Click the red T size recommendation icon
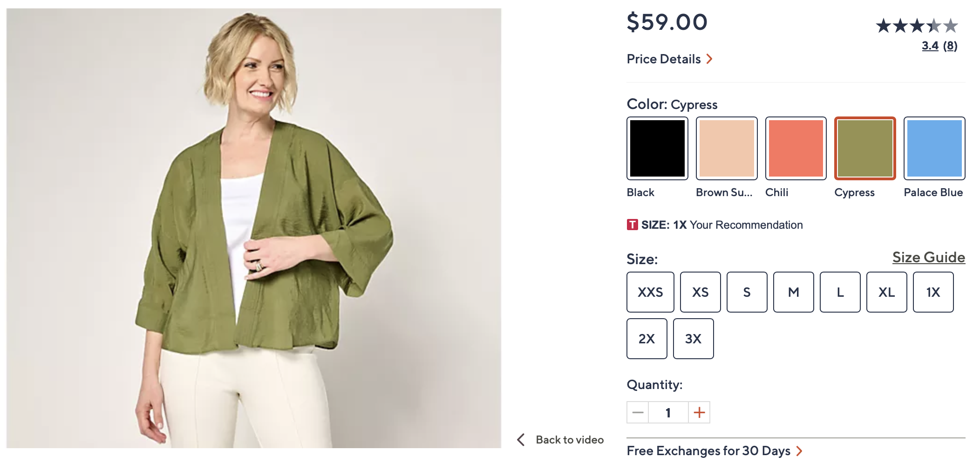 pyautogui.click(x=632, y=225)
